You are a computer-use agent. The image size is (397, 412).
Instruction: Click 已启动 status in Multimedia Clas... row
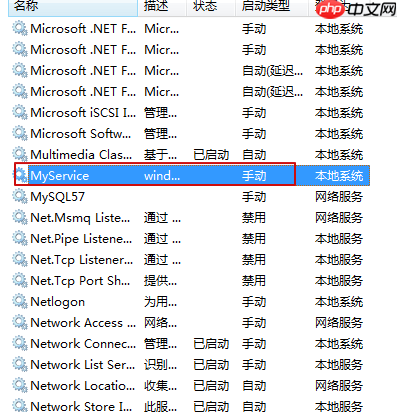point(211,155)
